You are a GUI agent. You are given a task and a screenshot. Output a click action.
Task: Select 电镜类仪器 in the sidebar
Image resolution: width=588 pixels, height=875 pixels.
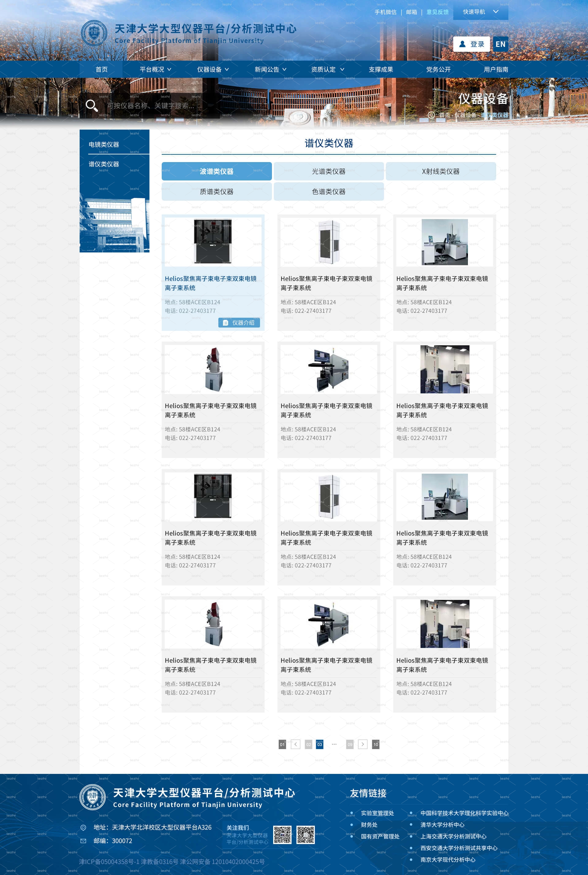tap(104, 145)
